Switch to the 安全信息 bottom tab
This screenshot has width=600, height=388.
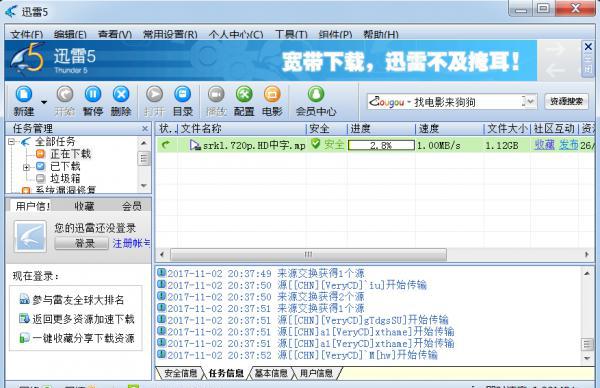181,373
